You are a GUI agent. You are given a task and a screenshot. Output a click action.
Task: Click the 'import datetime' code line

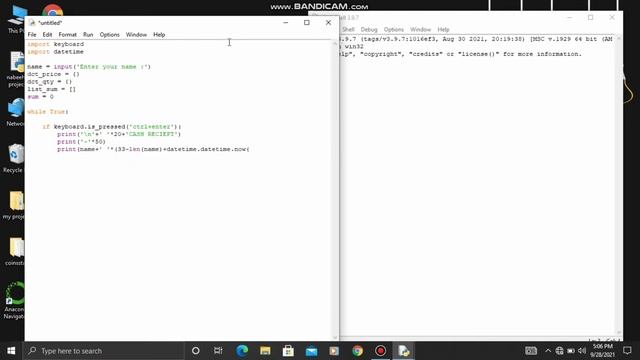pos(56,52)
